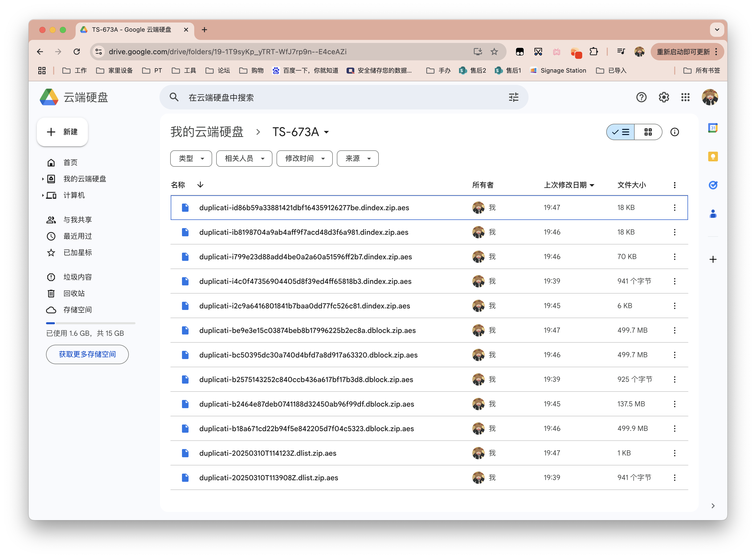
Task: Click Google Drive logo
Action: point(49,97)
